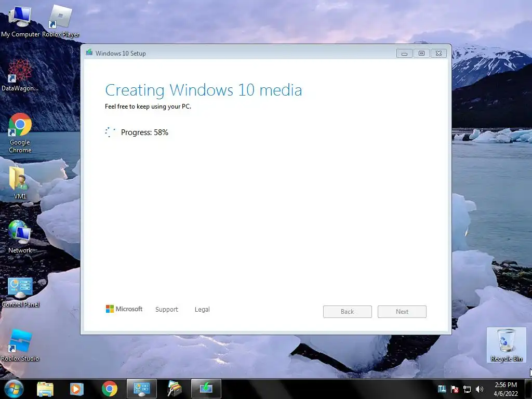The image size is (532, 399).
Task: Click the Next button
Action: click(402, 312)
